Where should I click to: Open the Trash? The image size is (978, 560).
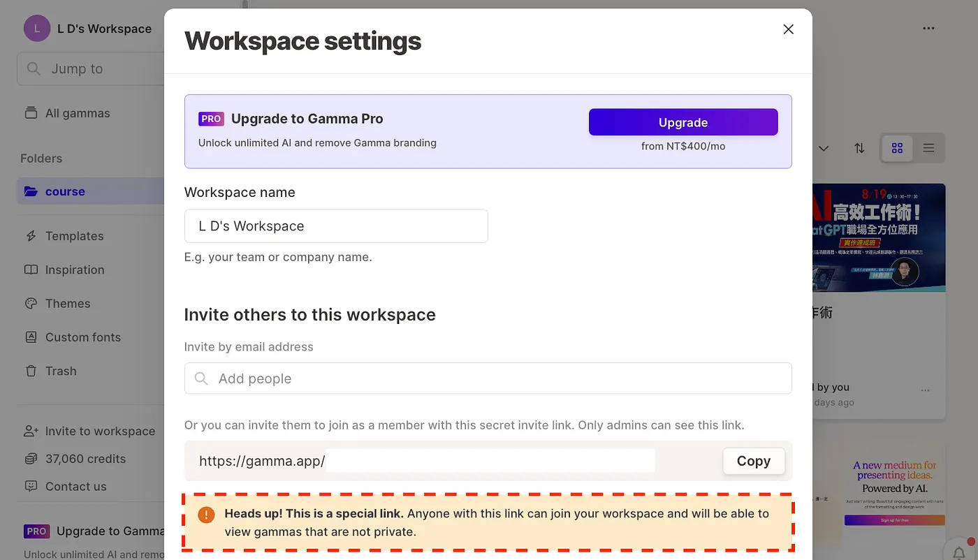tap(61, 371)
